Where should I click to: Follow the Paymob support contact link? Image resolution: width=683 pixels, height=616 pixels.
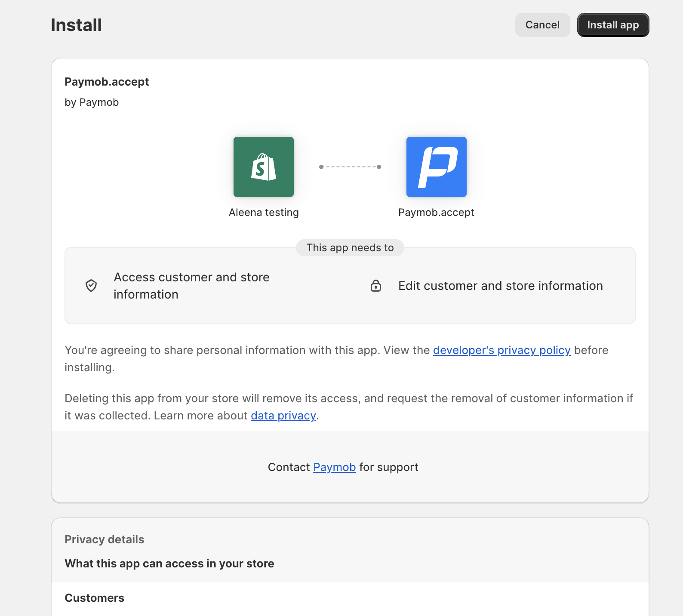pyautogui.click(x=335, y=467)
